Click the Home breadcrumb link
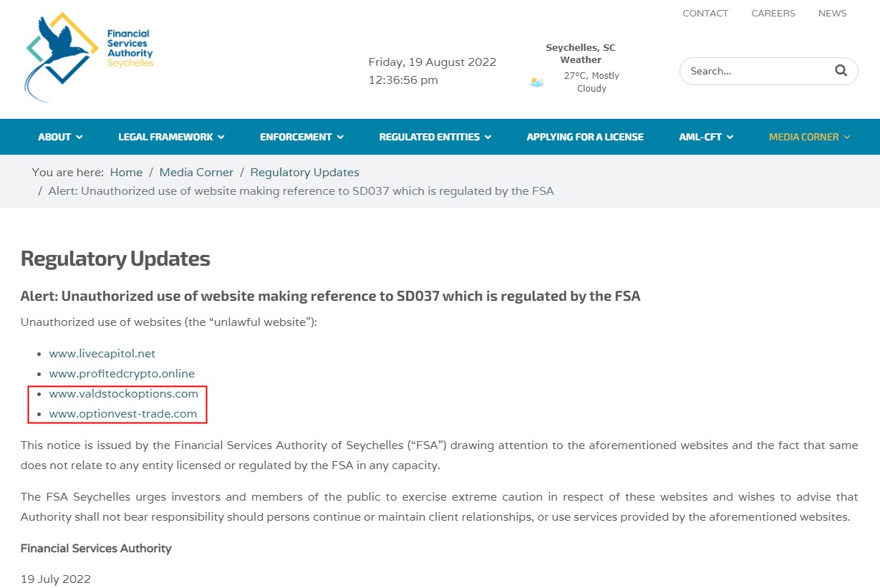 coord(126,172)
